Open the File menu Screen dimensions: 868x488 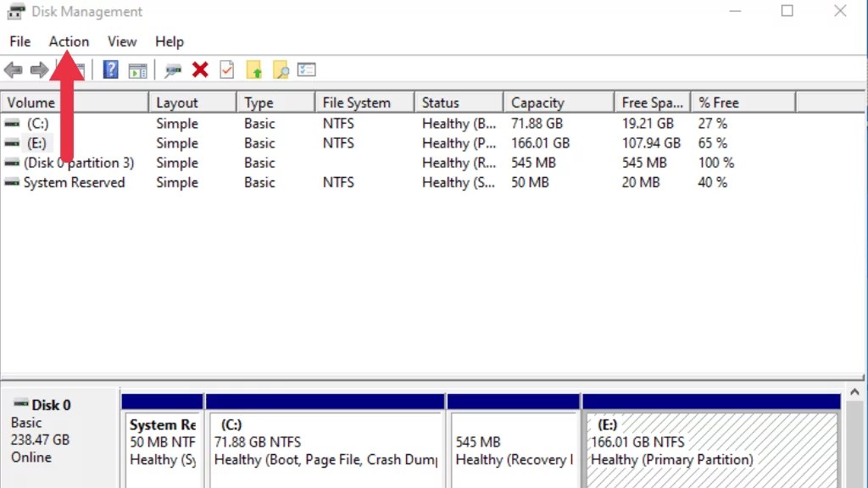(x=19, y=41)
